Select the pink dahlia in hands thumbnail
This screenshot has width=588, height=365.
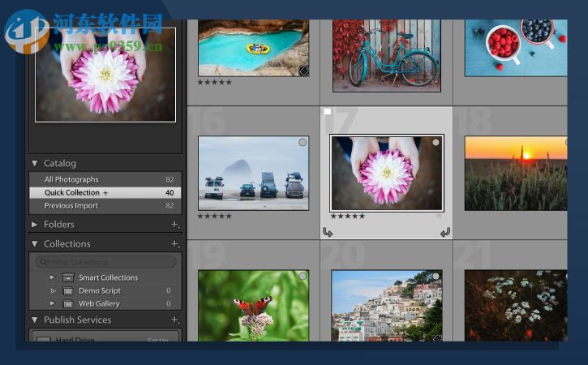(387, 173)
